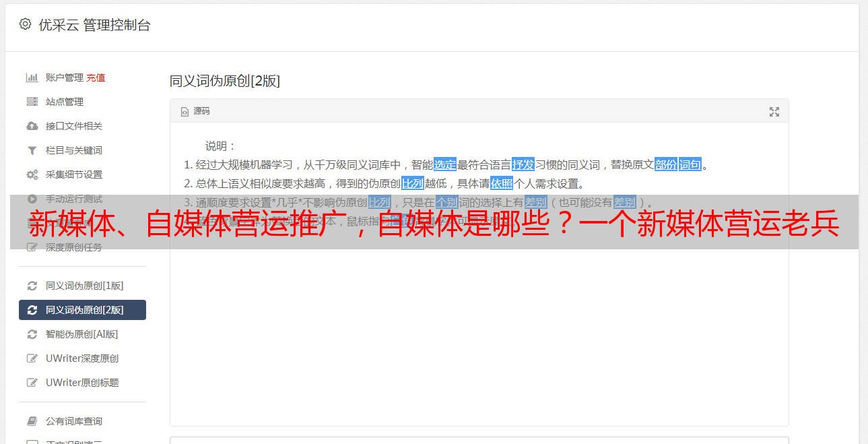Click highlighted synonym 选定 in the text

tap(445, 164)
